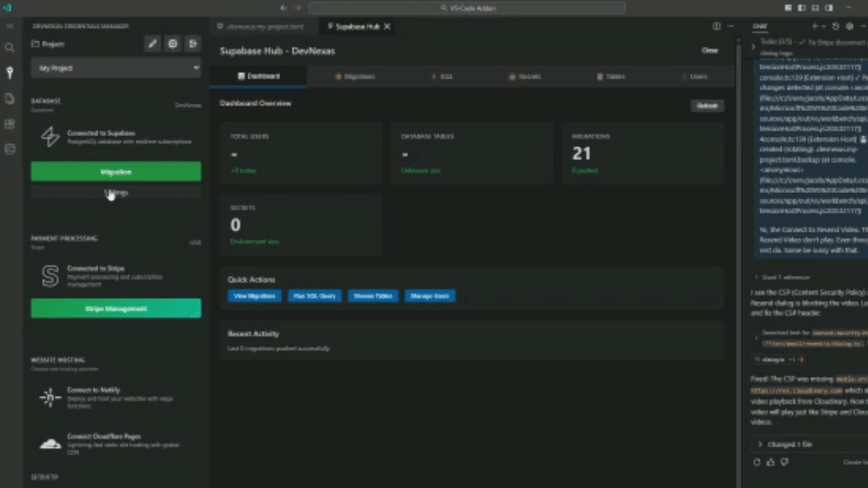The height and width of the screenshot is (488, 868).
Task: Open the Extensions view icon
Action: coord(9,124)
